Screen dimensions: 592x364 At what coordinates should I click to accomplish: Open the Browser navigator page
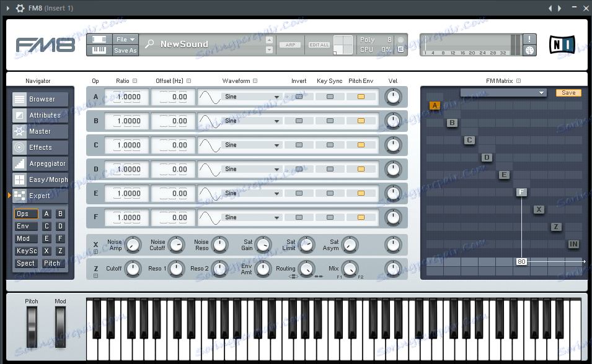pos(40,99)
